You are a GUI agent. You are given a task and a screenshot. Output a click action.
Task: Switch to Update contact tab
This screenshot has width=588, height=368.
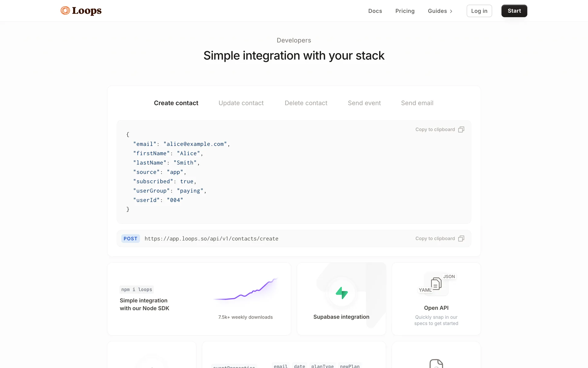click(x=241, y=103)
